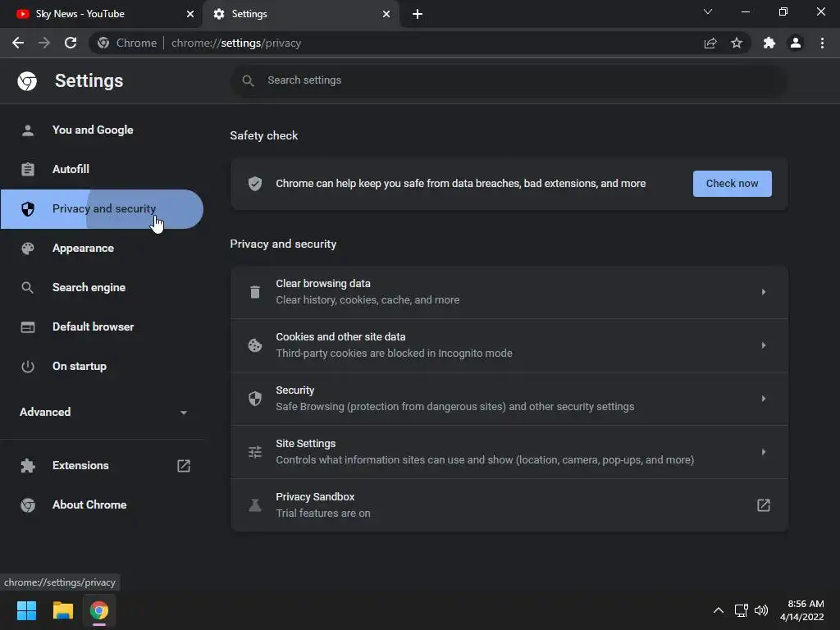Viewport: 840px width, 630px height.
Task: Open Windows Start menu
Action: coord(26,610)
